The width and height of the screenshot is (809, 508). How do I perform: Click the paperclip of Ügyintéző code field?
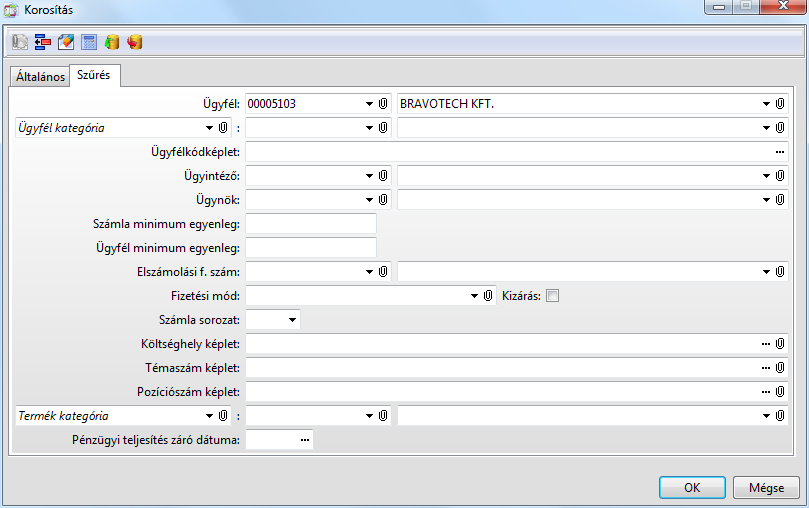pos(383,176)
